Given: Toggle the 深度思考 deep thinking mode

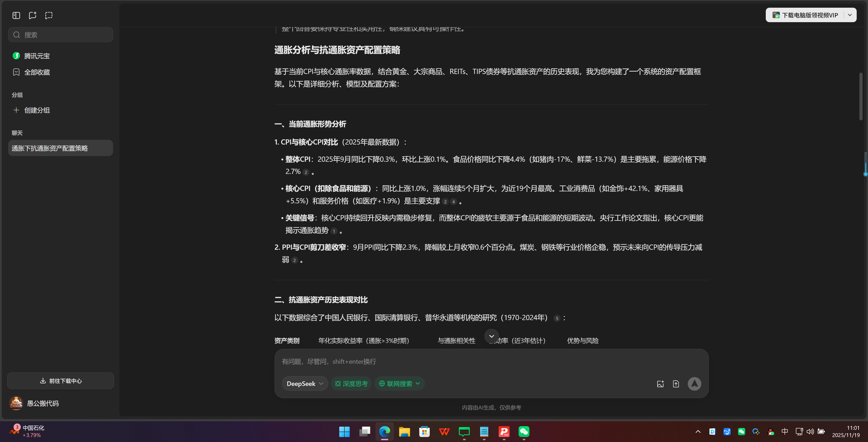Looking at the screenshot, I should coord(351,383).
